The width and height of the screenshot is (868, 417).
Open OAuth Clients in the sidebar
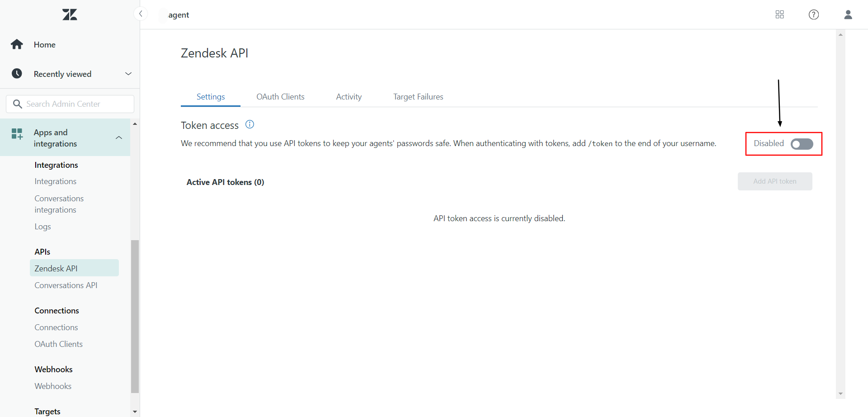pyautogui.click(x=59, y=344)
